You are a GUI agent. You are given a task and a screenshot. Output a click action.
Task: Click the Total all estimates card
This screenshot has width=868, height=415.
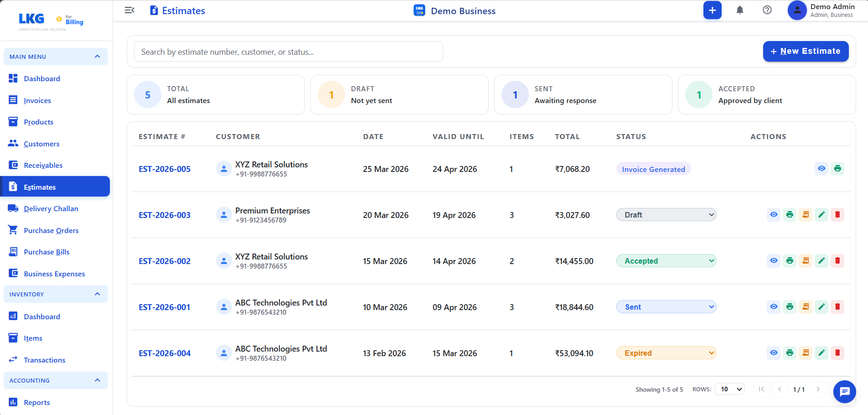tap(216, 94)
